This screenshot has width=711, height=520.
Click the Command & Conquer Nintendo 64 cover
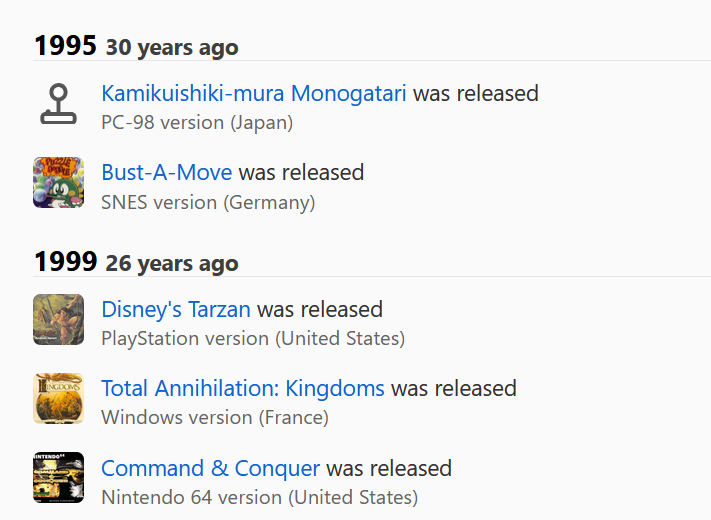click(58, 477)
